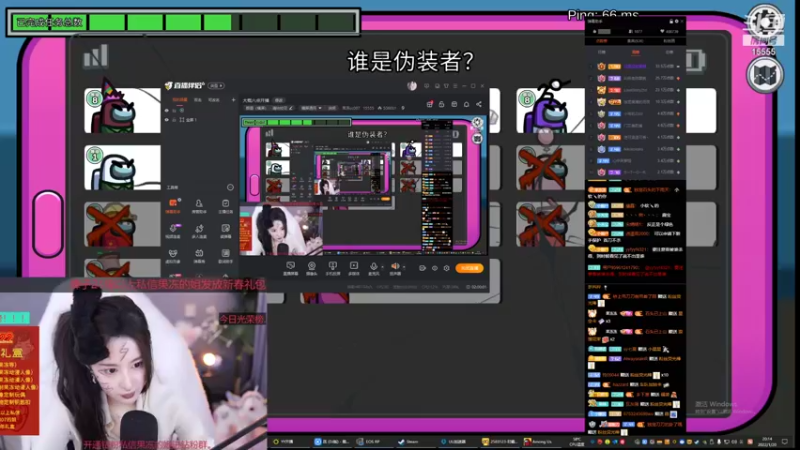Expand the microphone dropdown arrow
The image size is (800, 450).
point(382,267)
